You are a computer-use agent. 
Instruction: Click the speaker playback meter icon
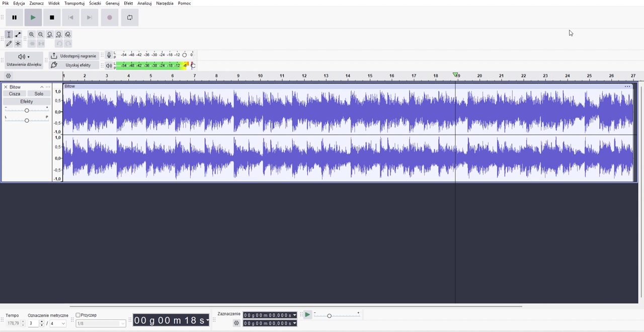(109, 65)
